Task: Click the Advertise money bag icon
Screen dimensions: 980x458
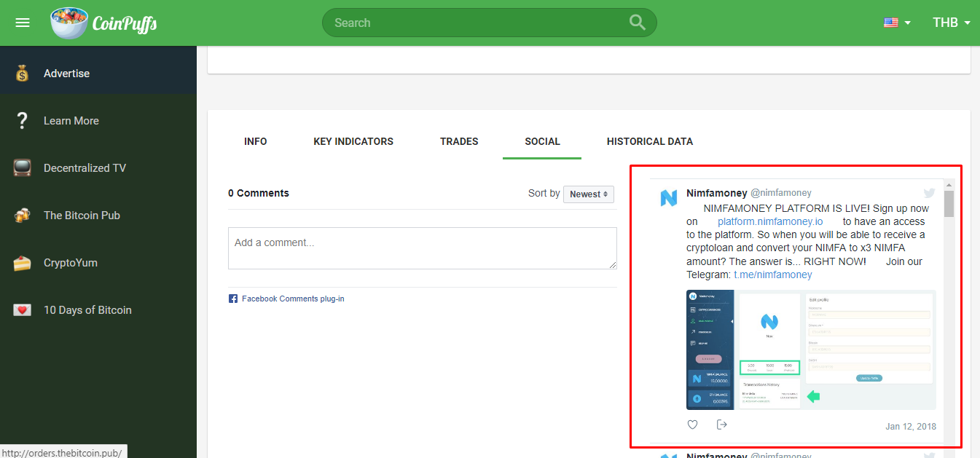Action: point(23,73)
